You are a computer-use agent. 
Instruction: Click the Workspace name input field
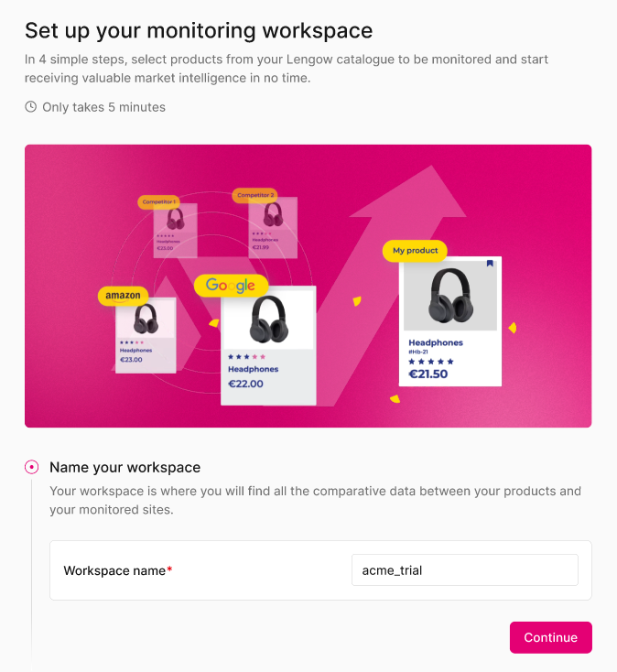(464, 569)
